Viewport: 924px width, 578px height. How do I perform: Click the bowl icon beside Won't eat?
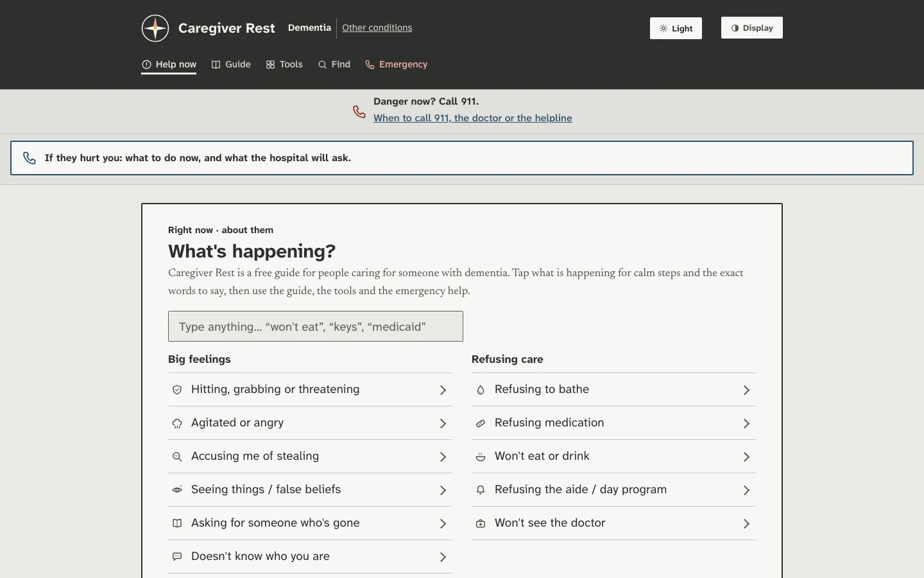pos(481,457)
